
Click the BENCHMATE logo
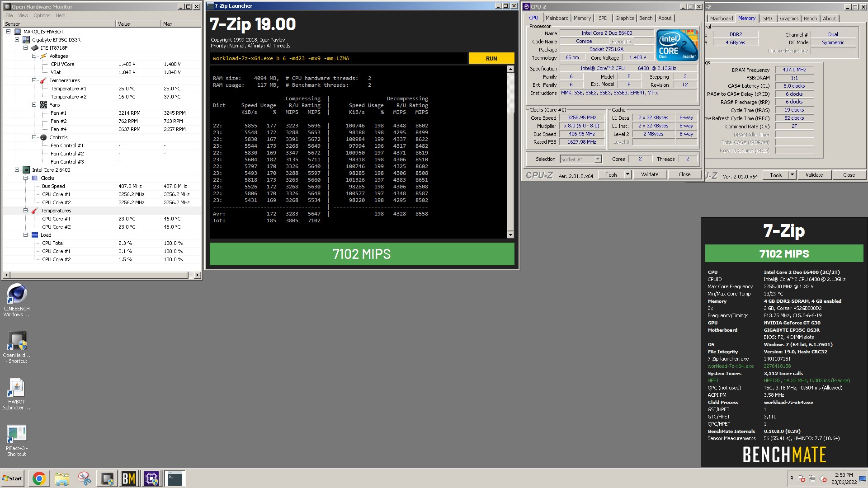[784, 455]
